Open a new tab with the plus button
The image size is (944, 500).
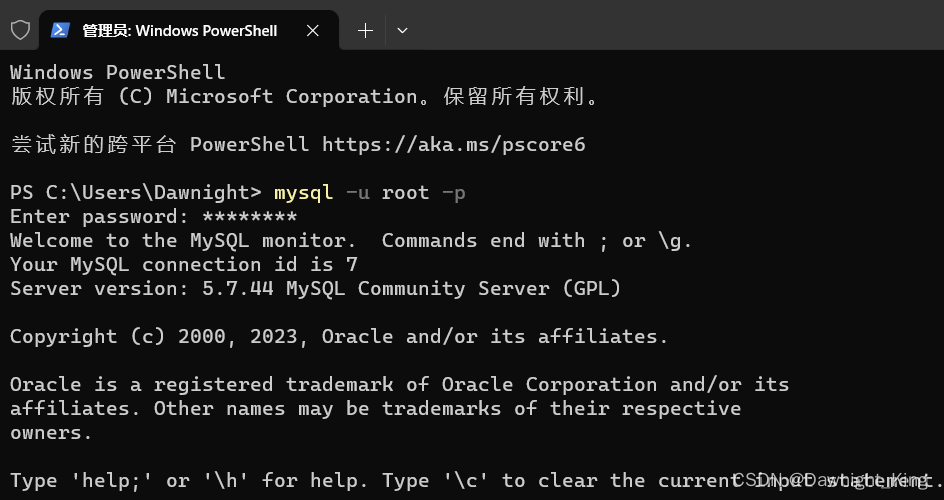click(365, 31)
